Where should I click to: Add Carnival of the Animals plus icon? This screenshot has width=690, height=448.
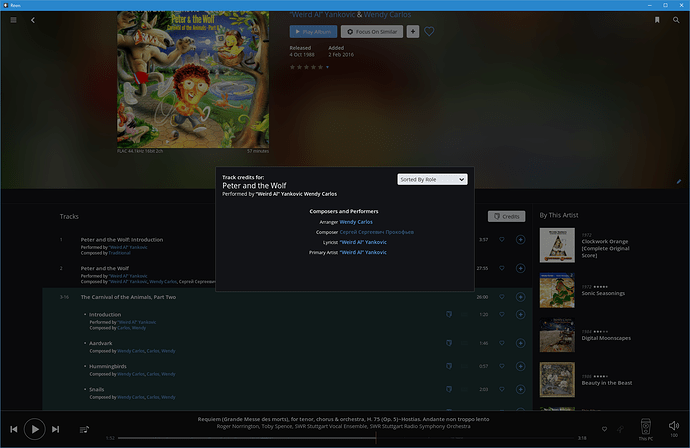(x=521, y=297)
